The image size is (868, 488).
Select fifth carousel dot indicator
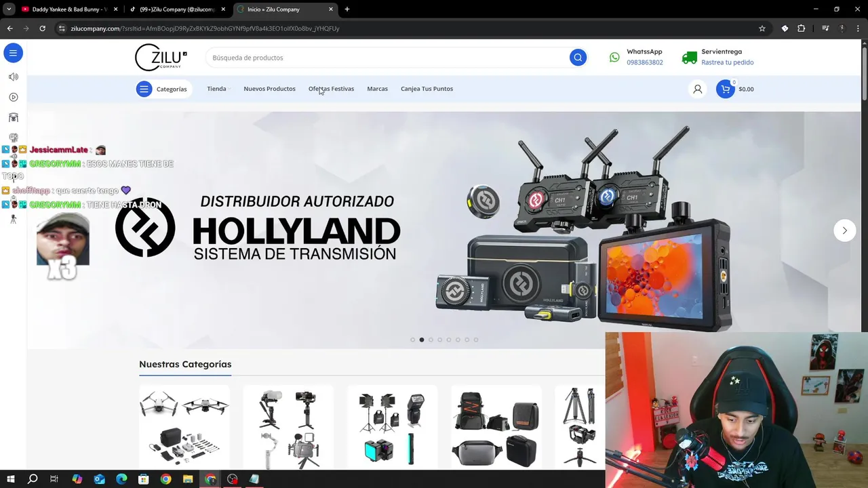point(448,340)
